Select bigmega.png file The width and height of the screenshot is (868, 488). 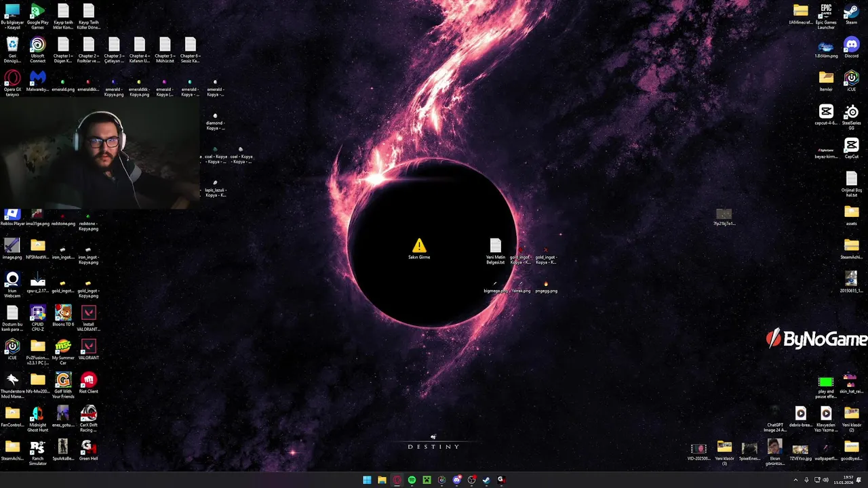pyautogui.click(x=496, y=287)
